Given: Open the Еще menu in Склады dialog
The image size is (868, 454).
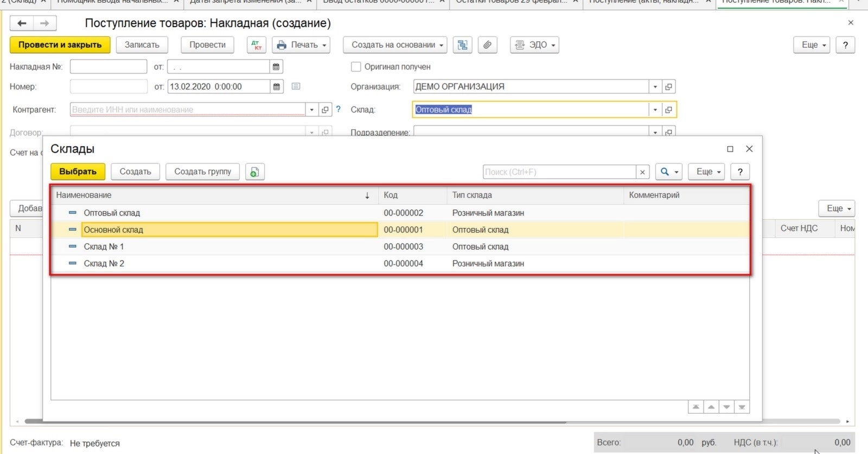Looking at the screenshot, I should pos(706,172).
